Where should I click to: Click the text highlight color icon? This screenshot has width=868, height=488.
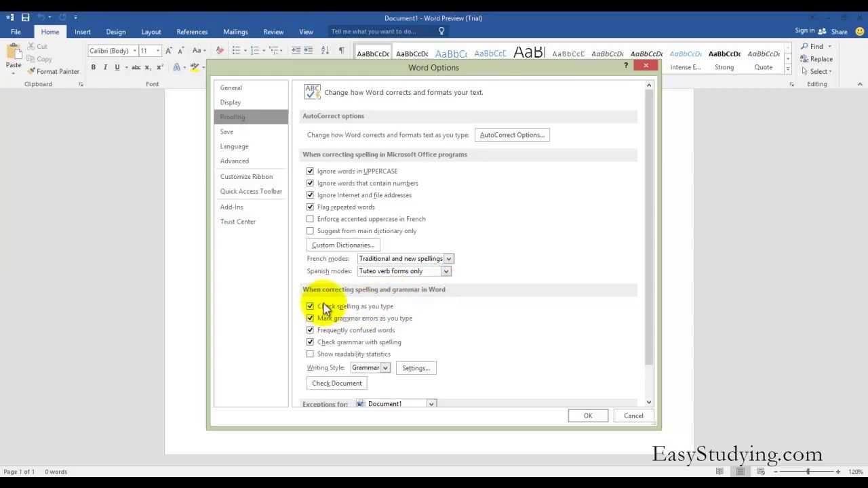[195, 67]
